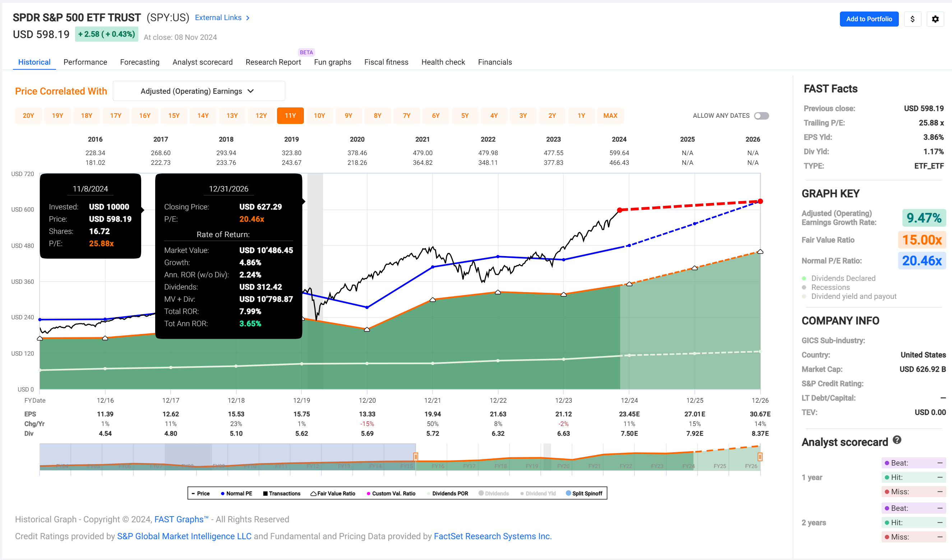
Task: Toggle Dividends POR legend item
Action: pyautogui.click(x=447, y=493)
